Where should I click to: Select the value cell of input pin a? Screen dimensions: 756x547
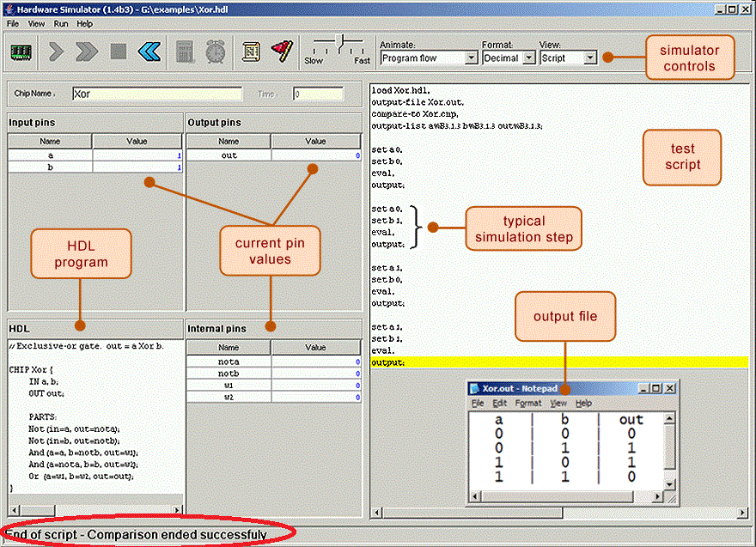pyautogui.click(x=137, y=155)
